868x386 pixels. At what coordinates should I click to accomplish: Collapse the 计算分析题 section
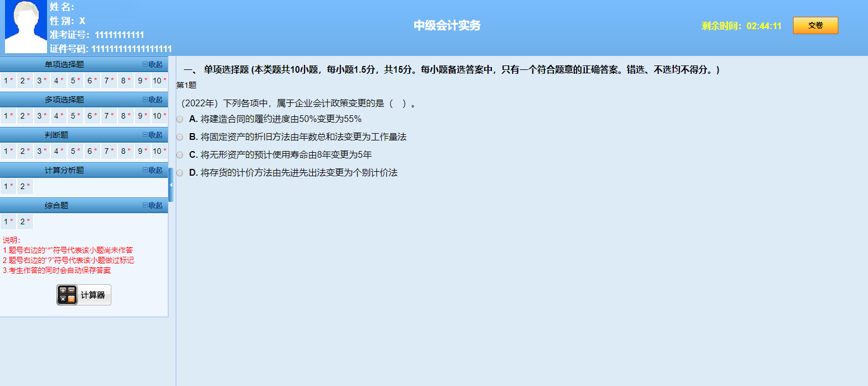pos(152,170)
